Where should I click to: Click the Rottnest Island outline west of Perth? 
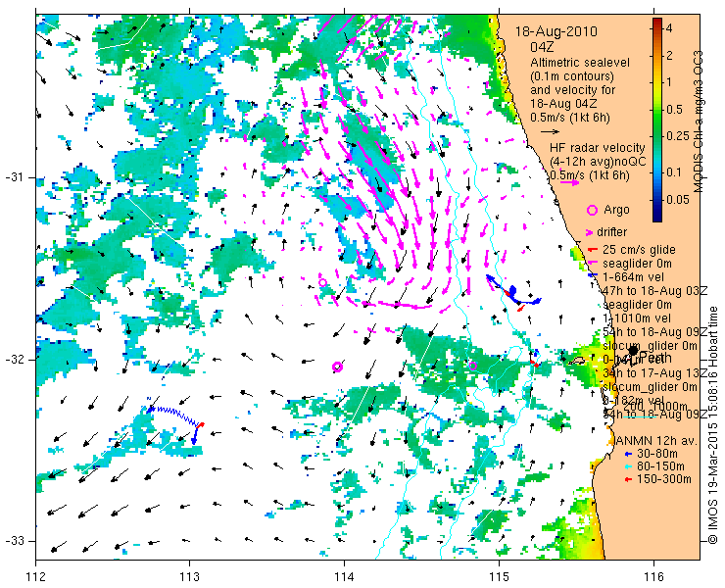[x=577, y=361]
